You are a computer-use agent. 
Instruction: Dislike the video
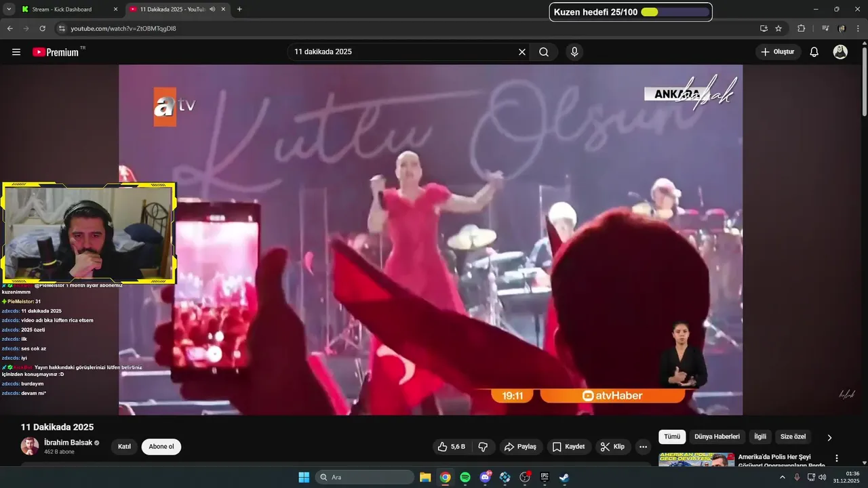[x=483, y=447]
